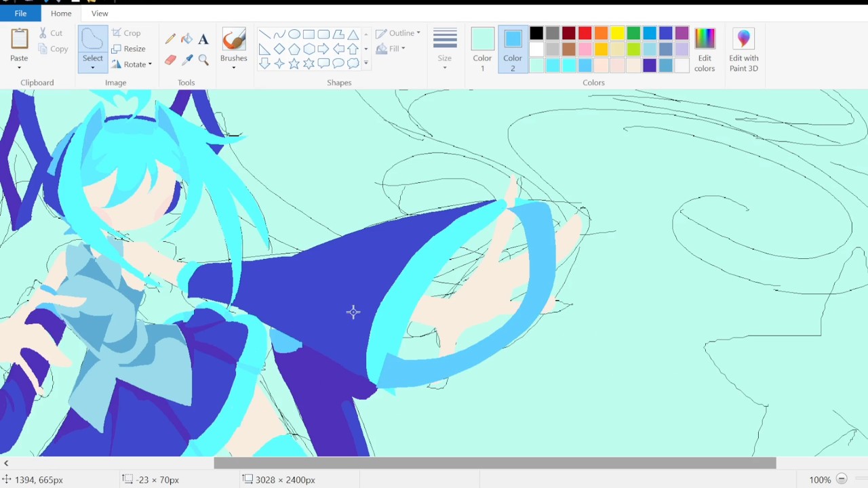
Task: Open Edit with Paint 3D
Action: (x=744, y=51)
